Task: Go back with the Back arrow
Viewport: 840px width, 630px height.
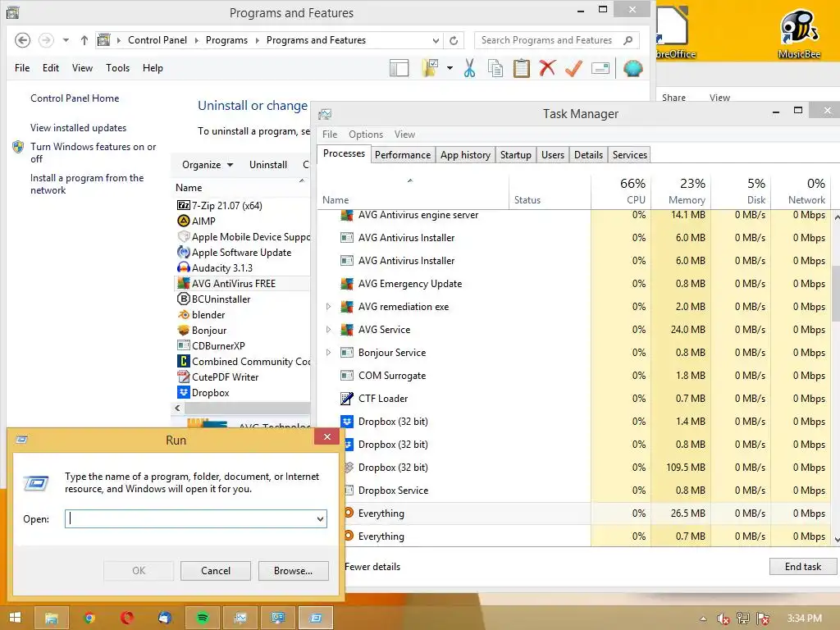Action: pos(22,40)
